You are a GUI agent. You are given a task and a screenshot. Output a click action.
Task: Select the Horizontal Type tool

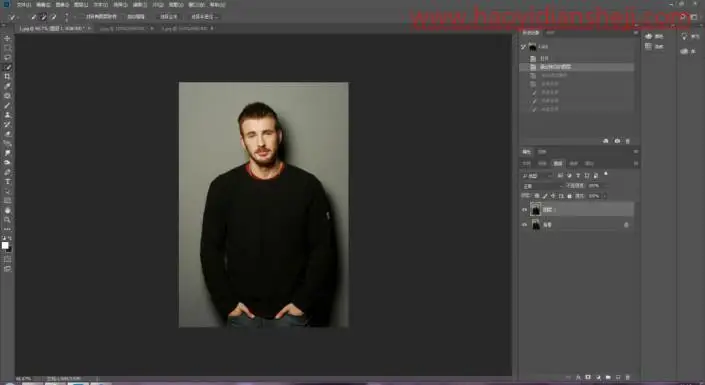[7, 182]
